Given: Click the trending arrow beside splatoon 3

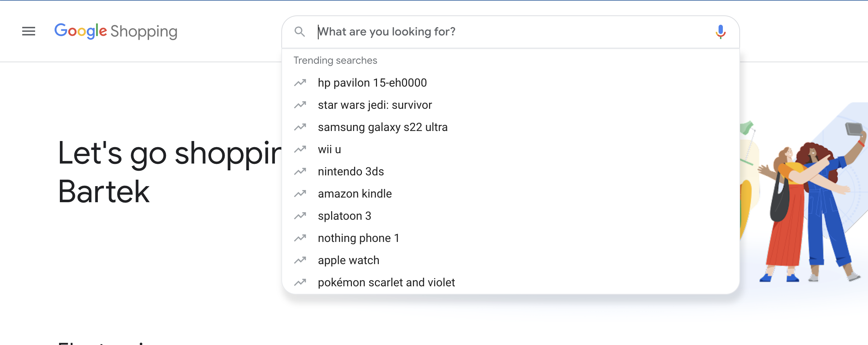Looking at the screenshot, I should 300,216.
